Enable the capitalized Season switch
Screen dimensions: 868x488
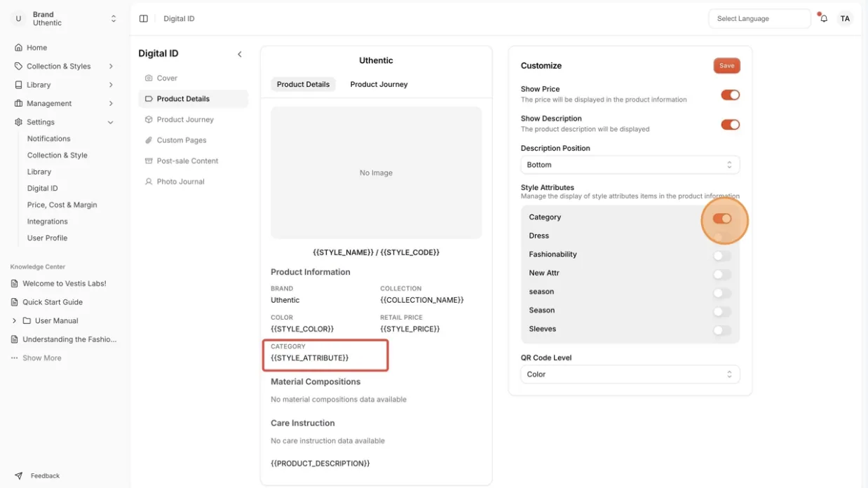(x=722, y=311)
